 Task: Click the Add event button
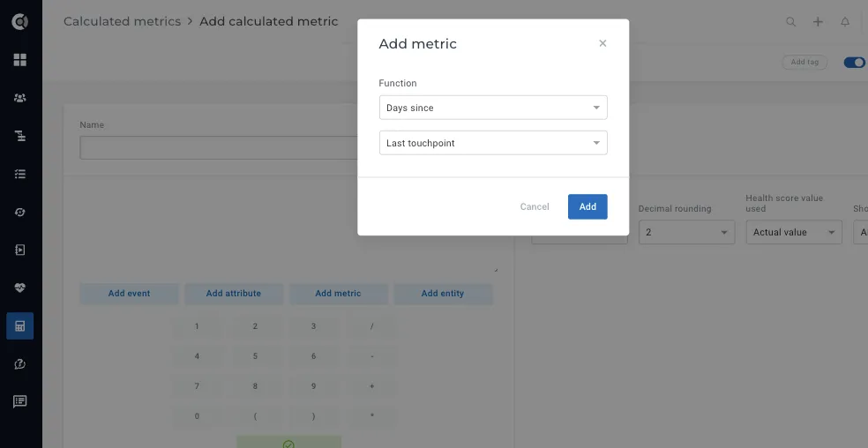[129, 294]
